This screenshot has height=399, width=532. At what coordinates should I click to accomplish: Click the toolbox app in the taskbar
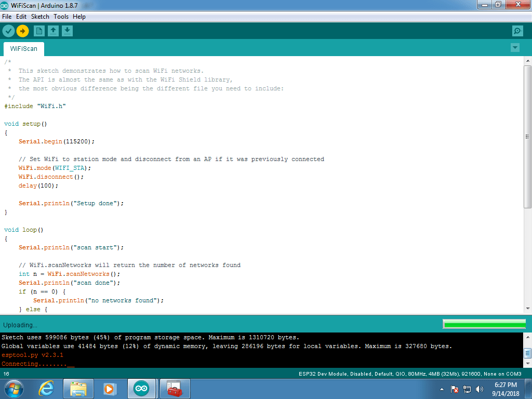[175, 389]
